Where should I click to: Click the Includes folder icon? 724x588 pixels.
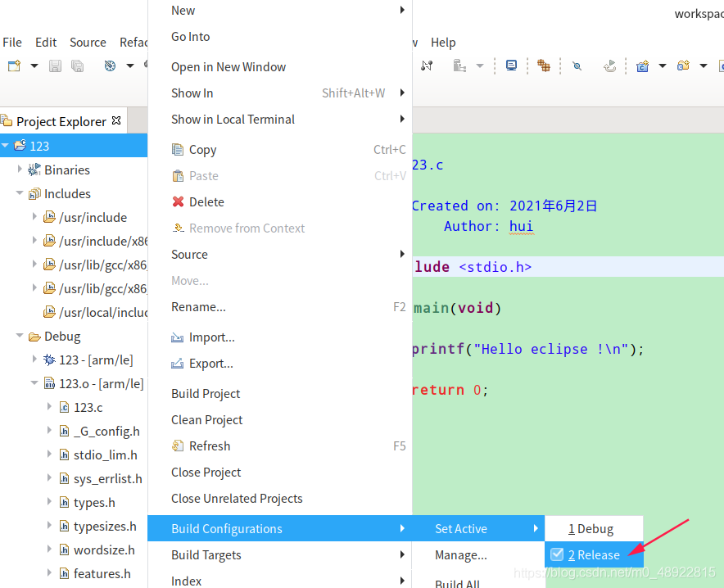[x=34, y=194]
